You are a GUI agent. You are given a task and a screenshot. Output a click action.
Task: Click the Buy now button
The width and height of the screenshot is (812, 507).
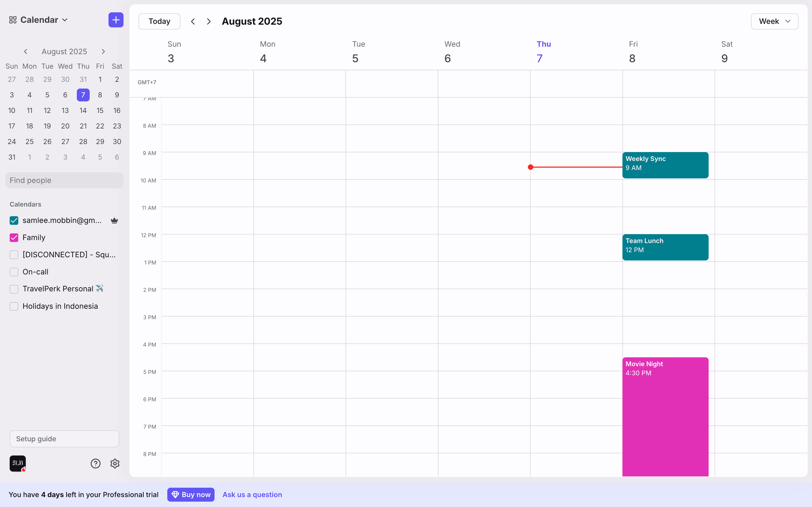[x=191, y=495]
